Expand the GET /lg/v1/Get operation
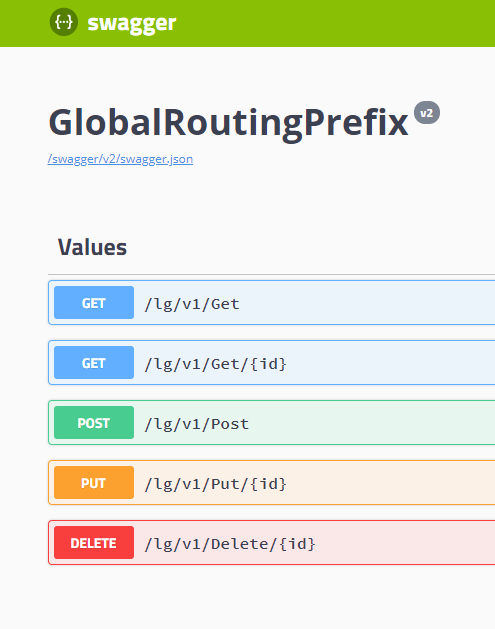The height and width of the screenshot is (629, 495). tap(272, 302)
